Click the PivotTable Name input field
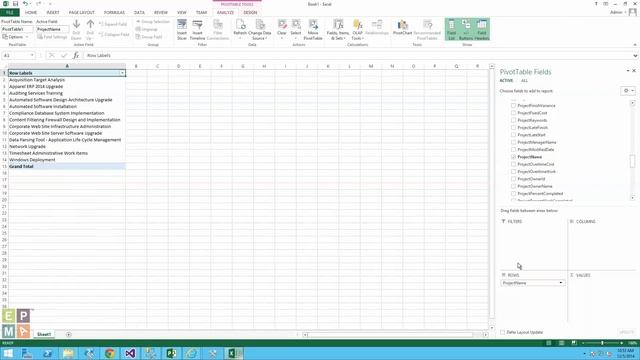Screen dimensions: 640x360 [x=17, y=29]
